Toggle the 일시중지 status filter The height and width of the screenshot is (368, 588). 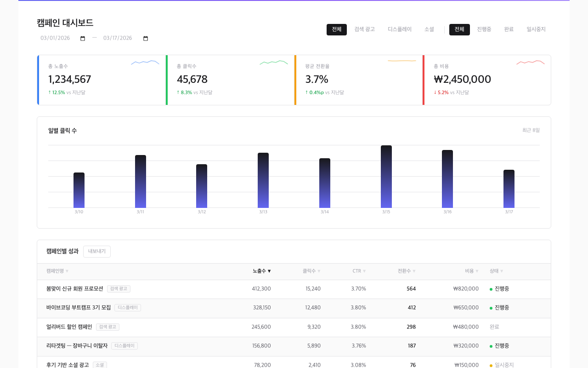[536, 29]
